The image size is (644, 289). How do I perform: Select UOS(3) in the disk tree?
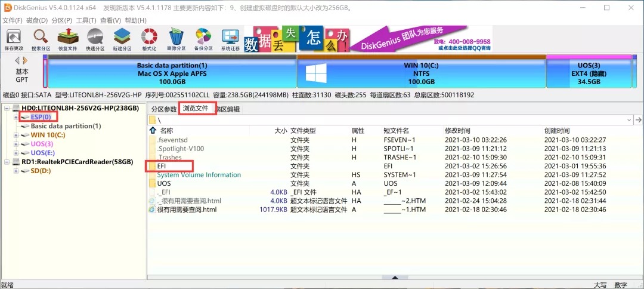[x=41, y=144]
